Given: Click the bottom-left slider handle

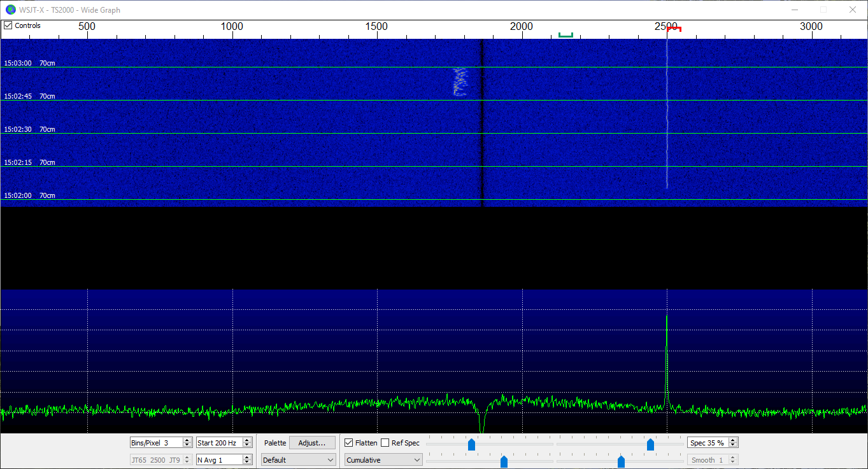Looking at the screenshot, I should point(504,461).
